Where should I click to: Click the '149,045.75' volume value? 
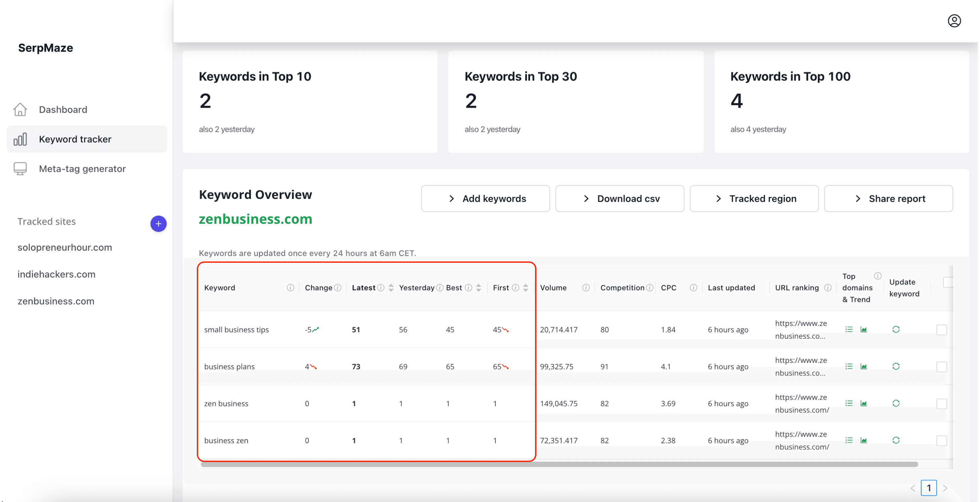(x=559, y=403)
